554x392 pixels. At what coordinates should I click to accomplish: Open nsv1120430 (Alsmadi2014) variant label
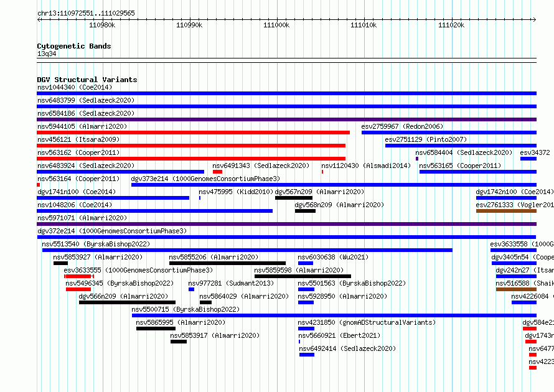click(366, 166)
